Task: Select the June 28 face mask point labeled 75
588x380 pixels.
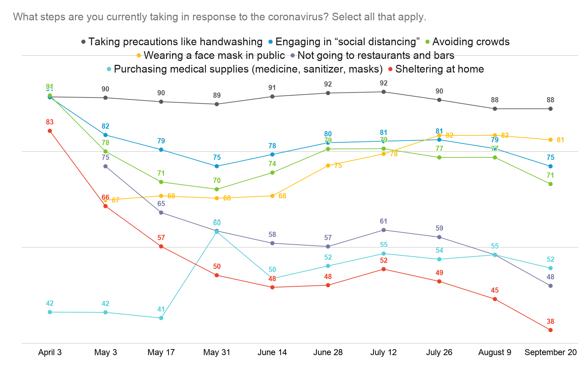Action: coord(328,165)
